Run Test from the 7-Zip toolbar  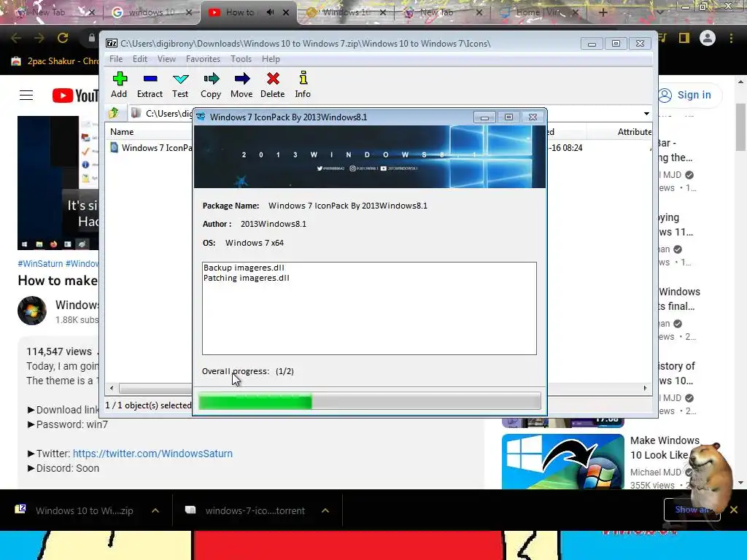coord(180,85)
